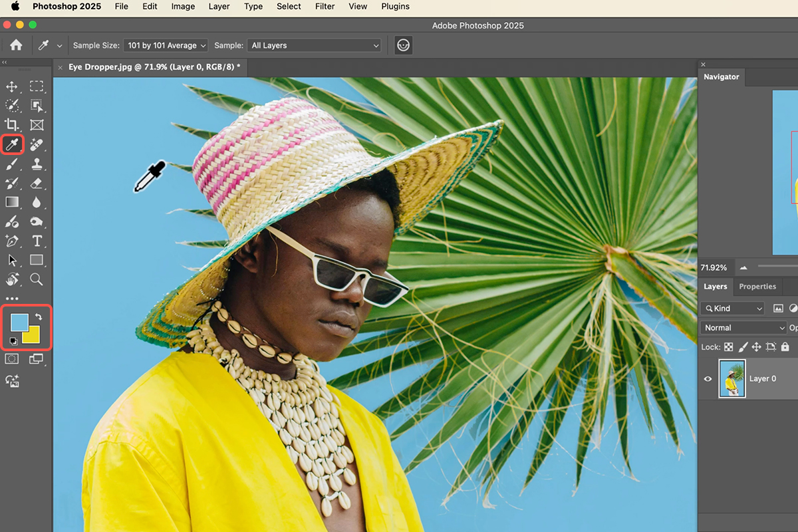
Task: Pick the Clone Stamp tool
Action: 37,164
